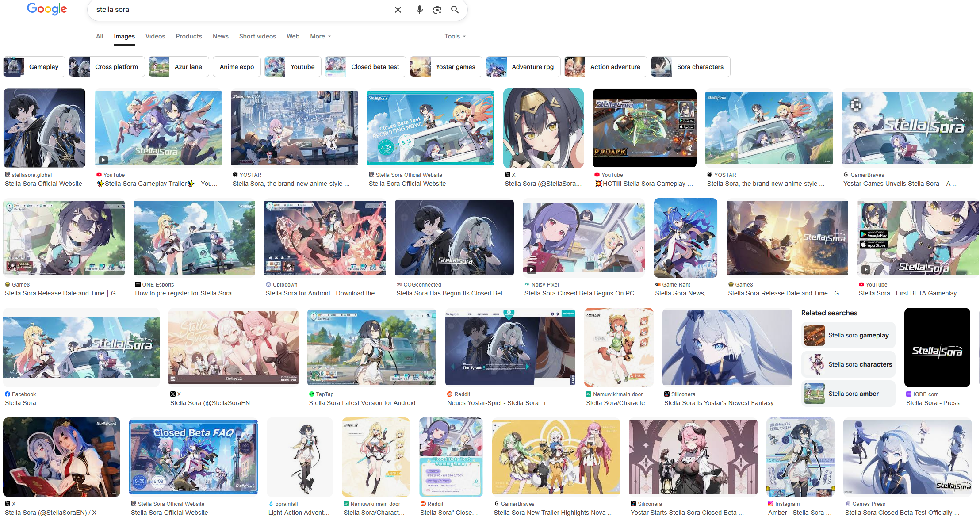
Task: Open Noisy Pixel Closed Beta Begins link
Action: [582, 293]
